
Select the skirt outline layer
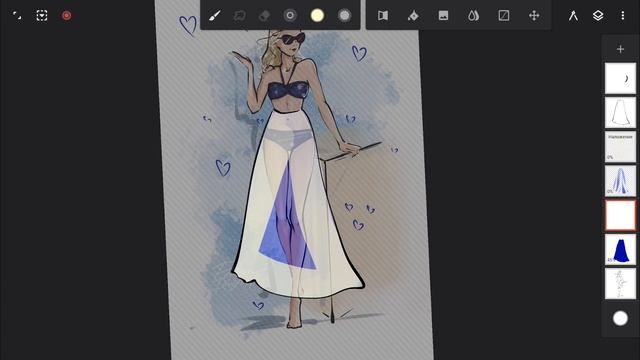[x=620, y=112]
